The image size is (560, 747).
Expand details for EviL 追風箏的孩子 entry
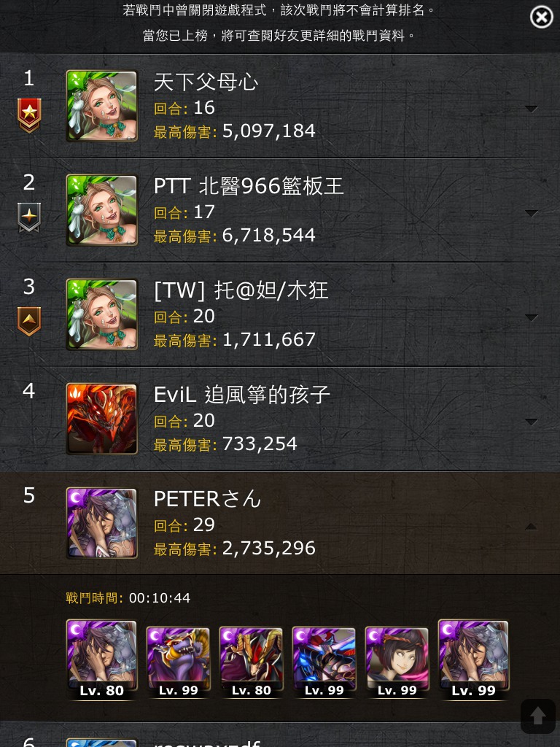coord(532,422)
